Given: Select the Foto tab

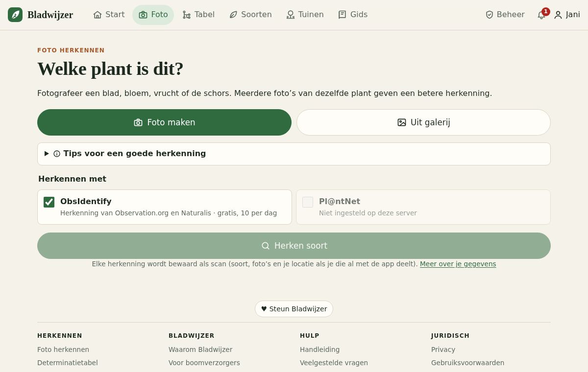Looking at the screenshot, I should pyautogui.click(x=153, y=15).
